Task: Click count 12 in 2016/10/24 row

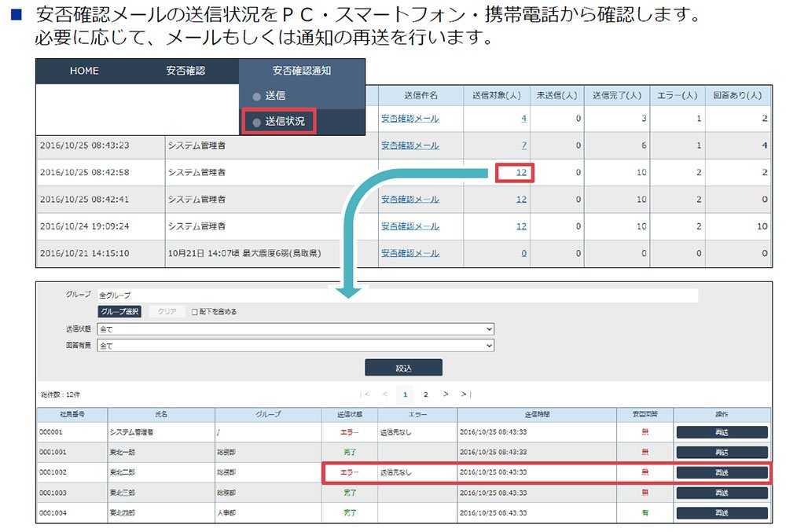Action: [521, 226]
